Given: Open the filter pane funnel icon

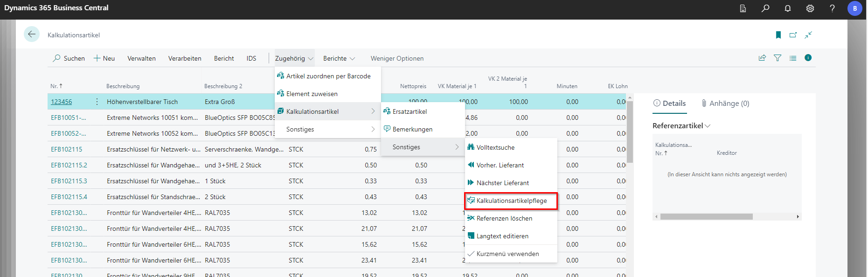Looking at the screenshot, I should coord(778,58).
